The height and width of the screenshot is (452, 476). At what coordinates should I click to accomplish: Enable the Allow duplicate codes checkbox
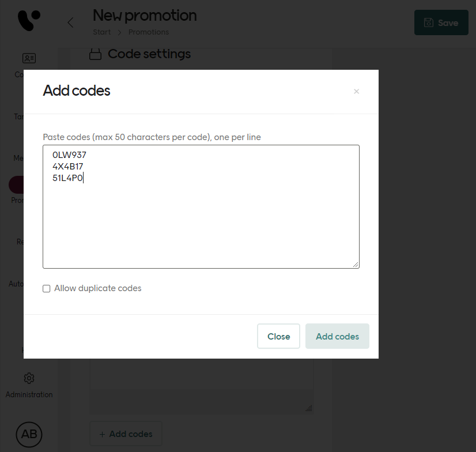click(47, 288)
